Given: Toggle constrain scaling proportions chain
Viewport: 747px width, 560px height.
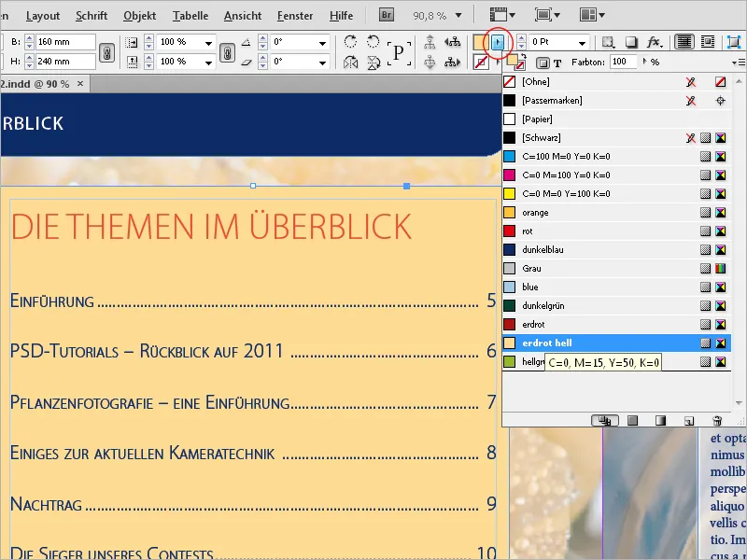Looking at the screenshot, I should pyautogui.click(x=227, y=52).
